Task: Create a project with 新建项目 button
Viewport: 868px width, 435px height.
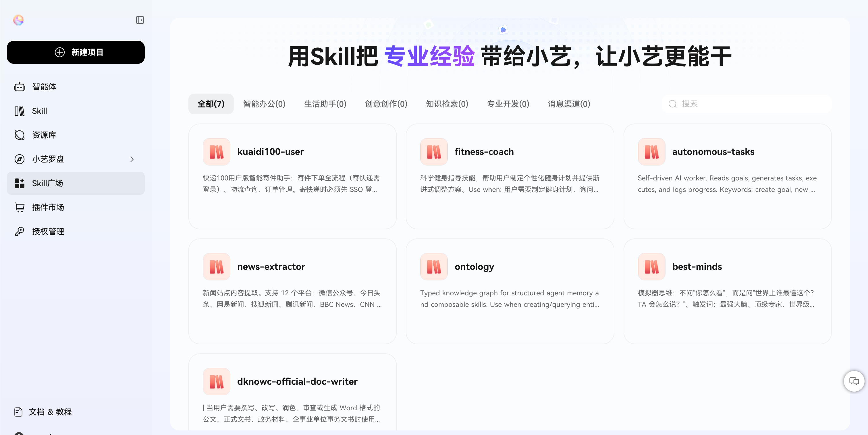Action: coord(76,52)
